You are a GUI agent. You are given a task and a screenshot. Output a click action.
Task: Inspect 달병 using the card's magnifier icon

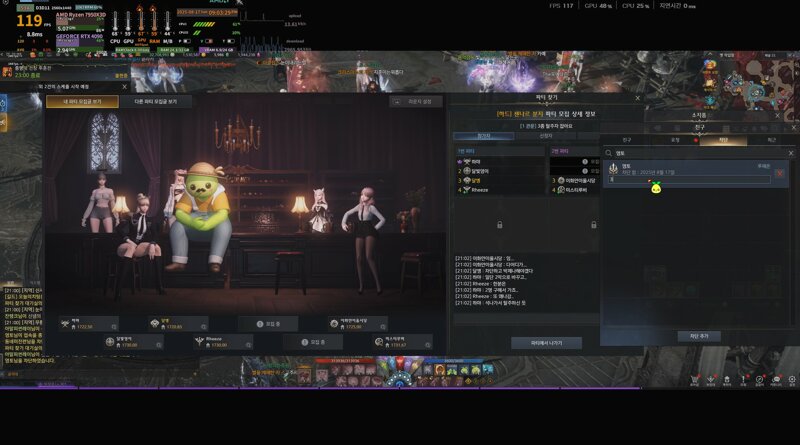point(204,327)
